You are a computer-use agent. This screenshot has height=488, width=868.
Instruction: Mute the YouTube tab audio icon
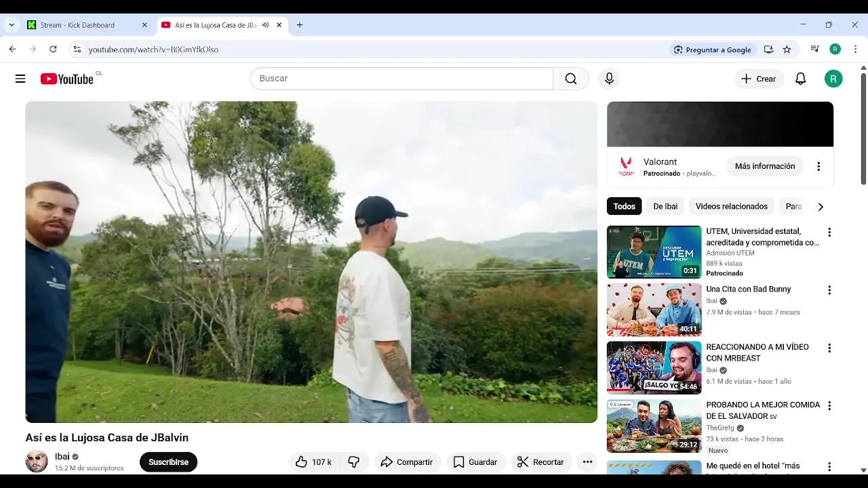pos(265,25)
